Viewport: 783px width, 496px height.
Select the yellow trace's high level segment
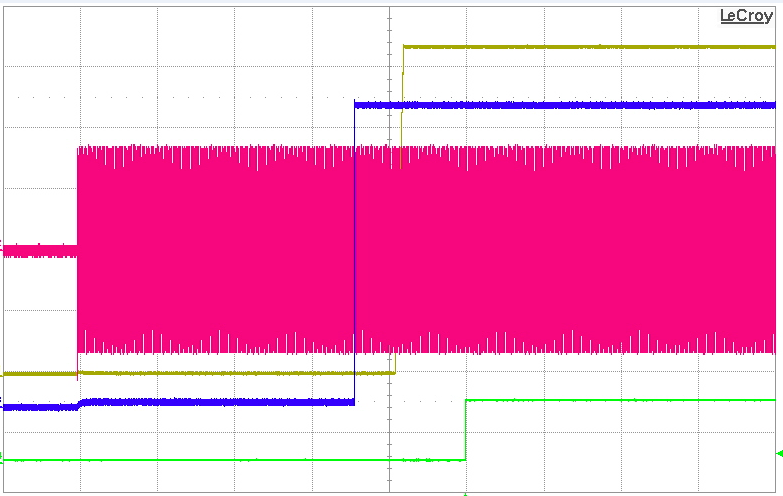pyautogui.click(x=590, y=46)
